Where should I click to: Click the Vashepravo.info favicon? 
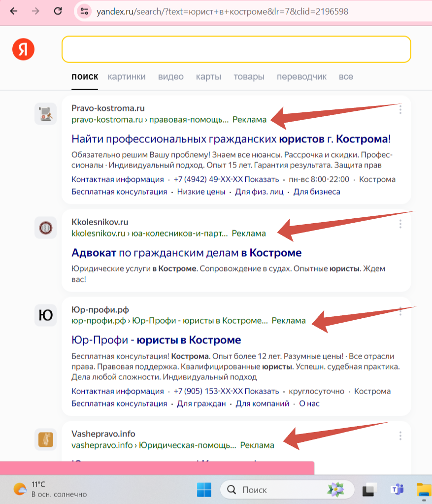pyautogui.click(x=45, y=439)
